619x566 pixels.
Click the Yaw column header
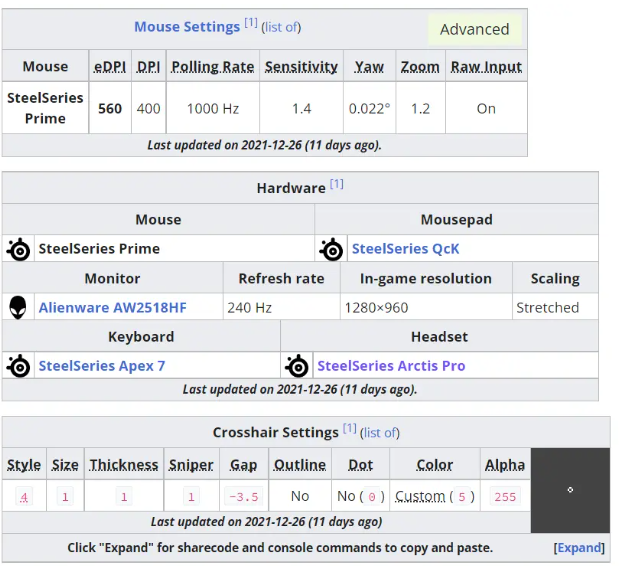[x=369, y=67]
